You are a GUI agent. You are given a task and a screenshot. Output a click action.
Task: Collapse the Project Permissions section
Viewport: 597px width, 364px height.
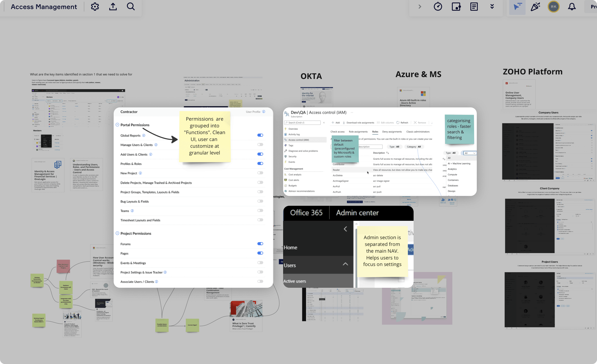point(117,233)
